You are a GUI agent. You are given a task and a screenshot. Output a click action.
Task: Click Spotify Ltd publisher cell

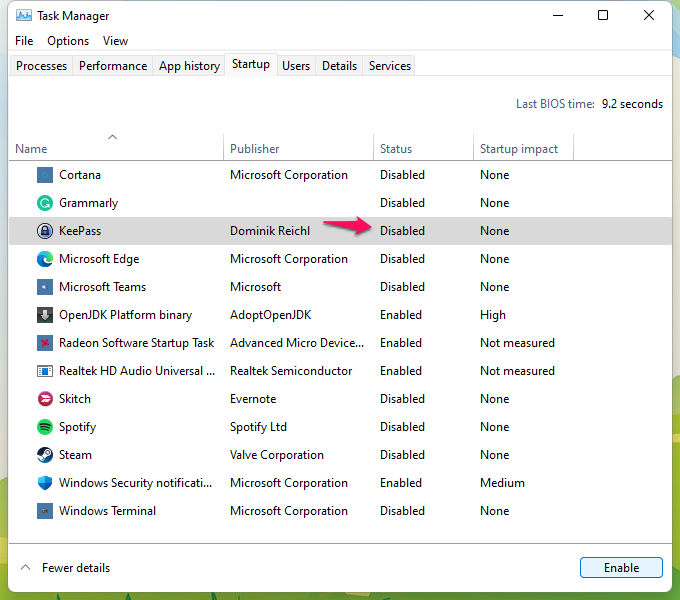(x=258, y=427)
